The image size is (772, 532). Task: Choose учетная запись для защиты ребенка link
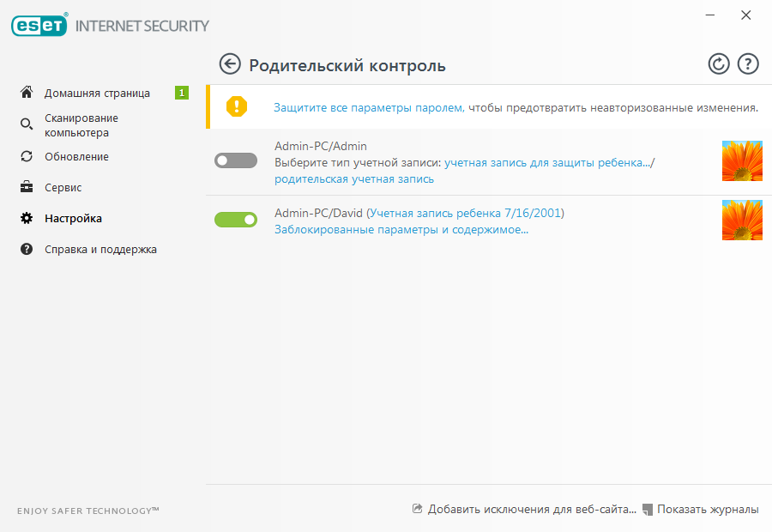click(x=547, y=162)
